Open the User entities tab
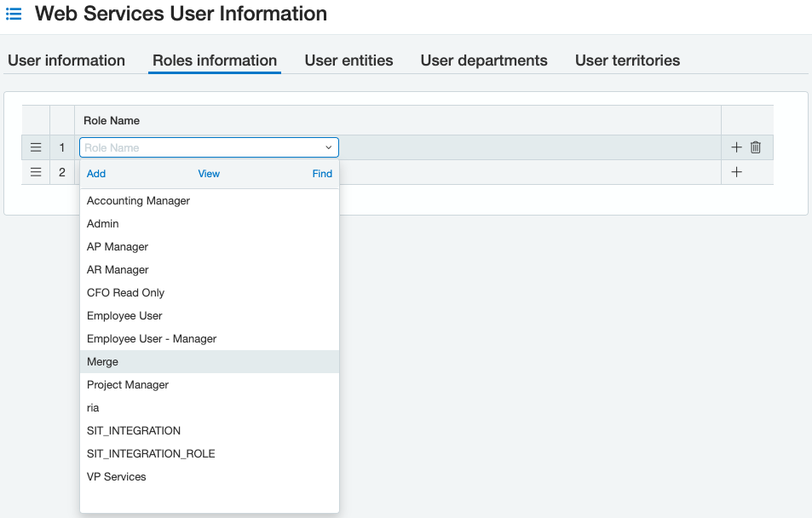Image resolution: width=812 pixels, height=518 pixels. [348, 60]
